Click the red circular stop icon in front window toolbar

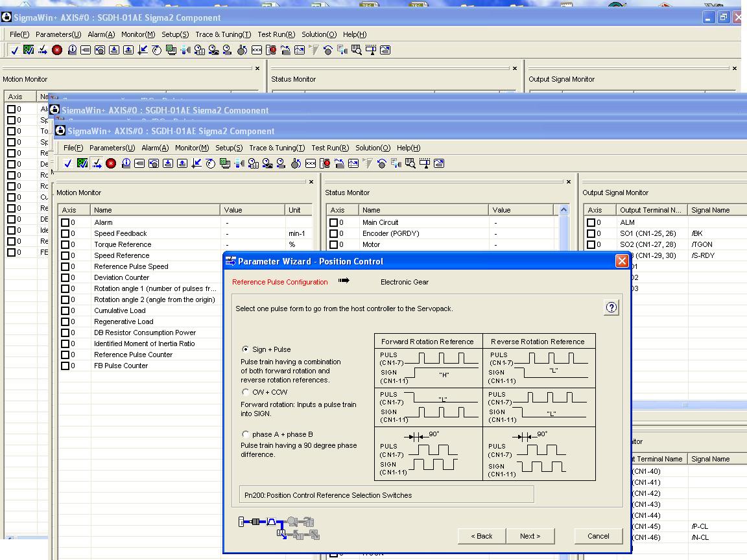click(111, 163)
